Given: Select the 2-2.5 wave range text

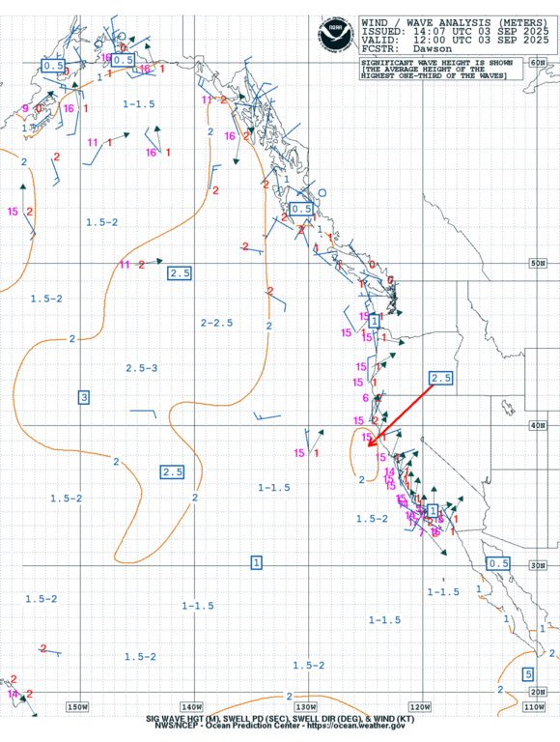Looking at the screenshot, I should tap(216, 323).
